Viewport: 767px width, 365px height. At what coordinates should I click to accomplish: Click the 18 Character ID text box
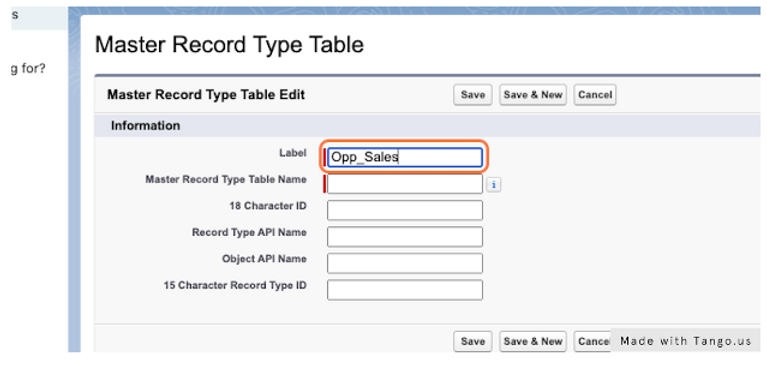(x=405, y=210)
